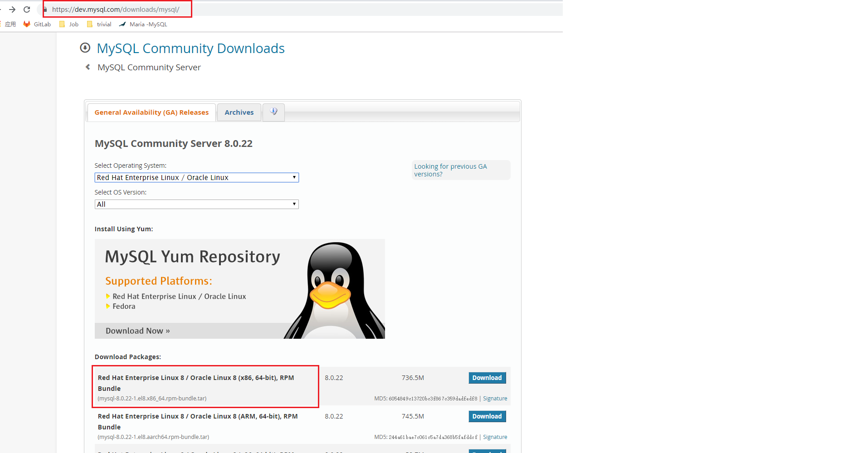
Task: Click Looking for previous GA versions link
Action: pos(450,170)
